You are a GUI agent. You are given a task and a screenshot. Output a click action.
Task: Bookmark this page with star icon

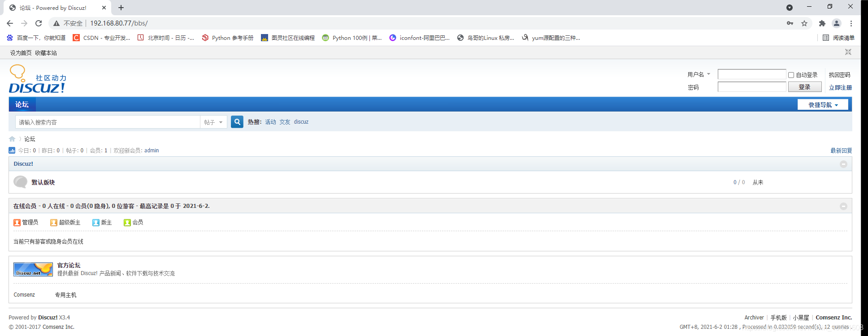pos(804,23)
